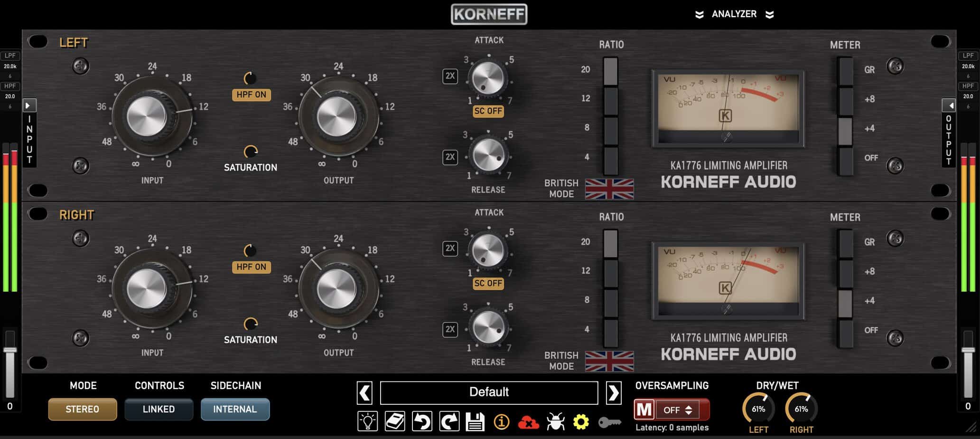Select ratio 8 on Right channel
Viewport: 980px width, 439px height.
point(610,302)
